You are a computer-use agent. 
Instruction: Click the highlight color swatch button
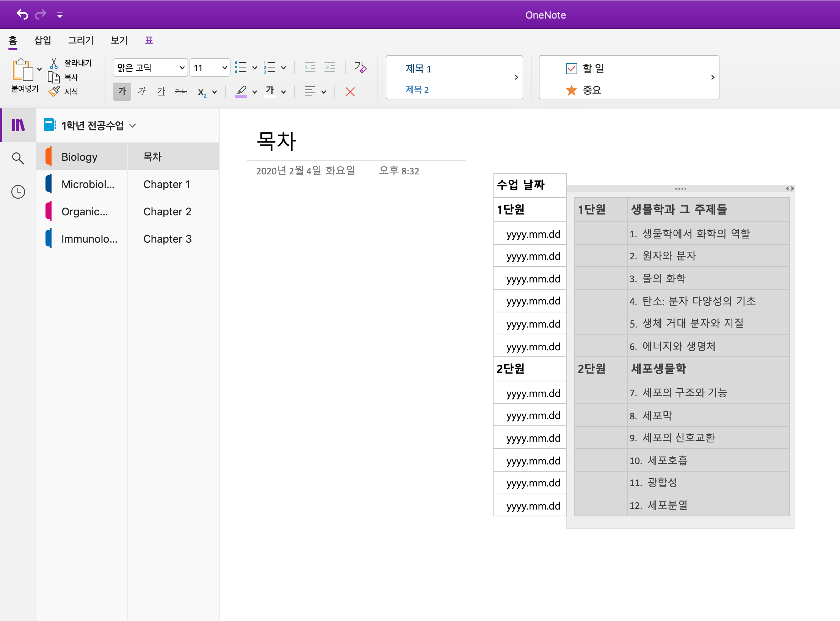pyautogui.click(x=241, y=91)
